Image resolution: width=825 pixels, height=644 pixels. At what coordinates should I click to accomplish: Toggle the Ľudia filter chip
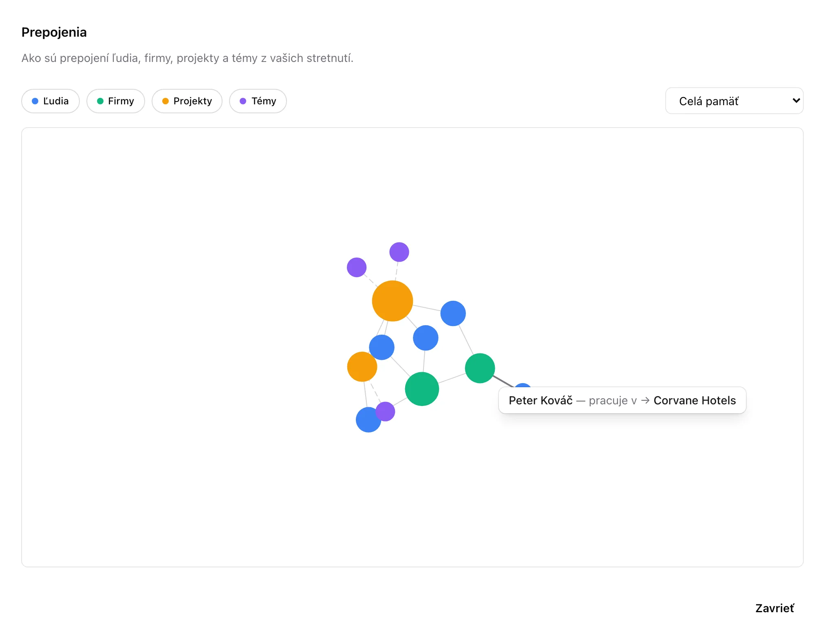51,101
